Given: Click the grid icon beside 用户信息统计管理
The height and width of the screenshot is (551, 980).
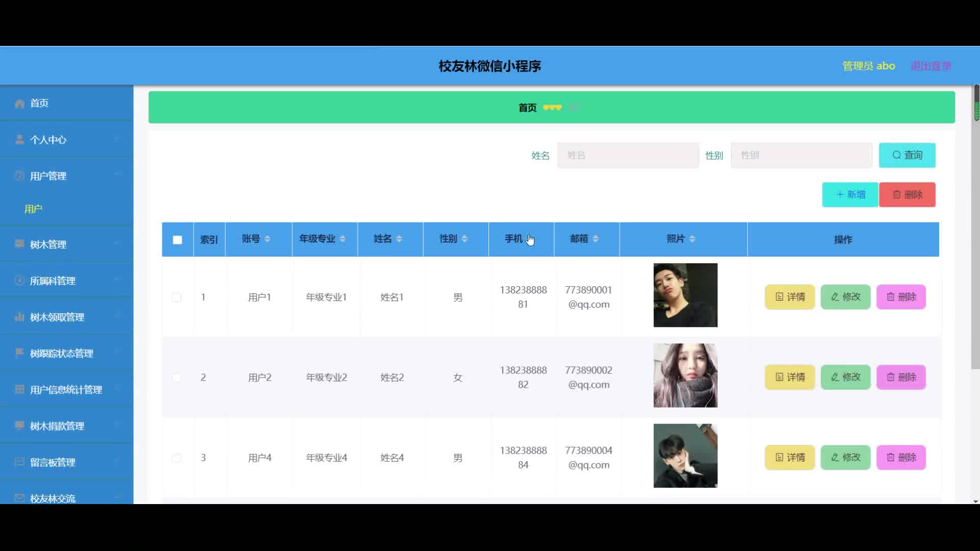Looking at the screenshot, I should (x=19, y=389).
